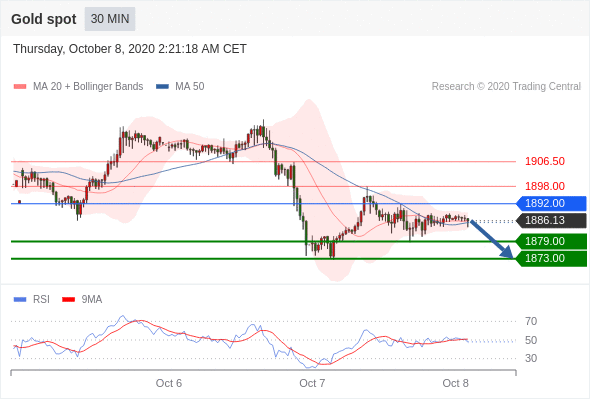Click the 1898.00 resistance level label
This screenshot has width=590, height=400.
[x=545, y=186]
